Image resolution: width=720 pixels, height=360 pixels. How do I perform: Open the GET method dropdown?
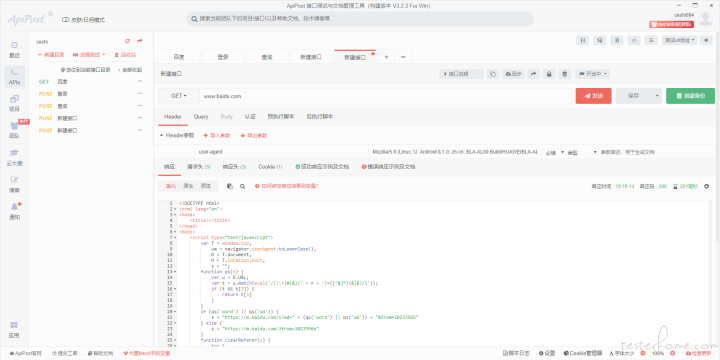pyautogui.click(x=179, y=96)
